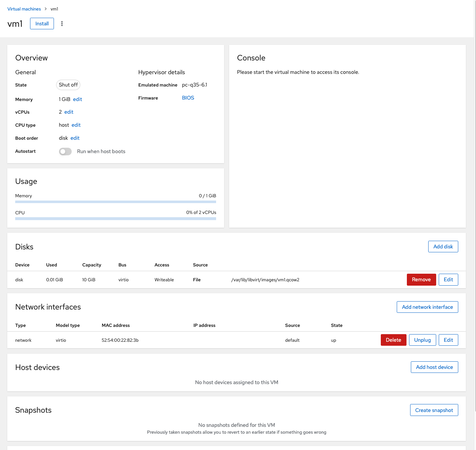Screen dimensions: 476x450
Task: Click Create snapshot
Action: click(434, 410)
